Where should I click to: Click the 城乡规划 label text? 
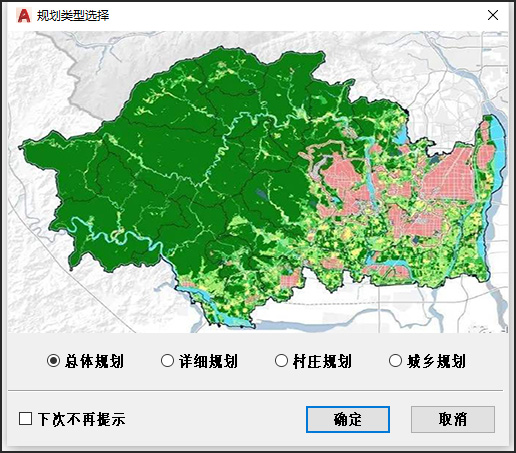pyautogui.click(x=436, y=361)
